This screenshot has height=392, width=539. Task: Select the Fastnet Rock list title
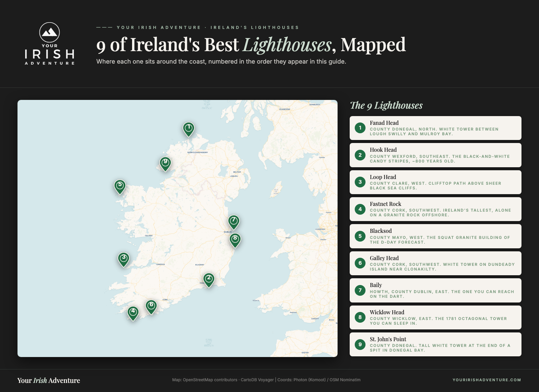point(385,204)
